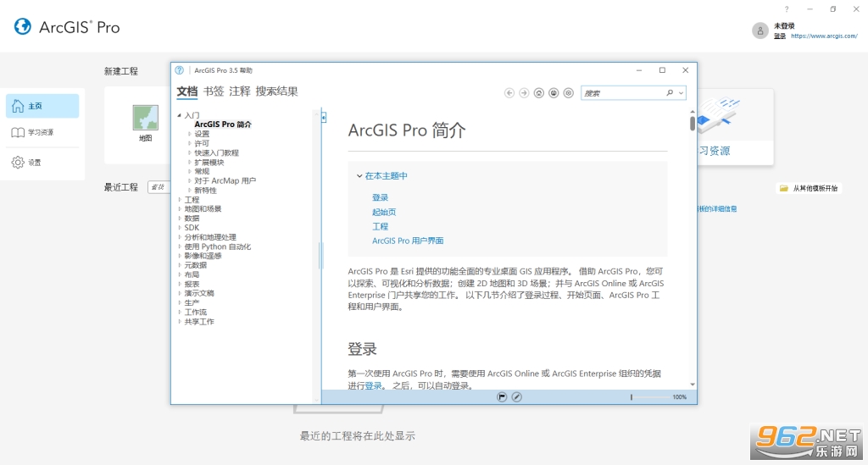868x465 pixels.
Task: Expand 快速入门教程 tree node
Action: point(189,152)
